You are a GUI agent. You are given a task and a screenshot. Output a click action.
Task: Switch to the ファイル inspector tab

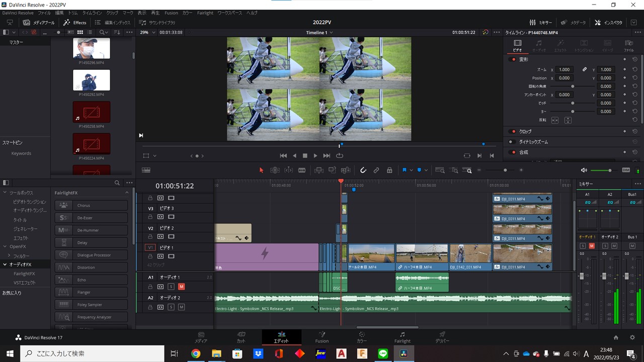click(x=628, y=46)
